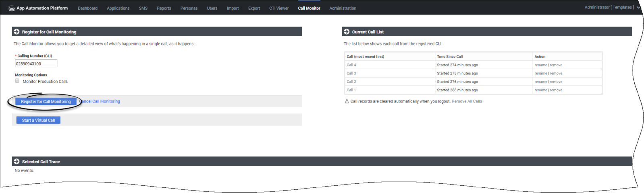Viewport: 644px width, 193px height.
Task: Click the arrow icon beside Register for Call Monitoring header
Action: click(17, 31)
